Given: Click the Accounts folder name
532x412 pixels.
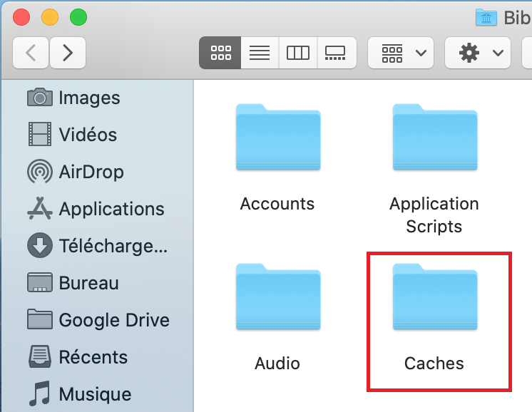Looking at the screenshot, I should (277, 203).
